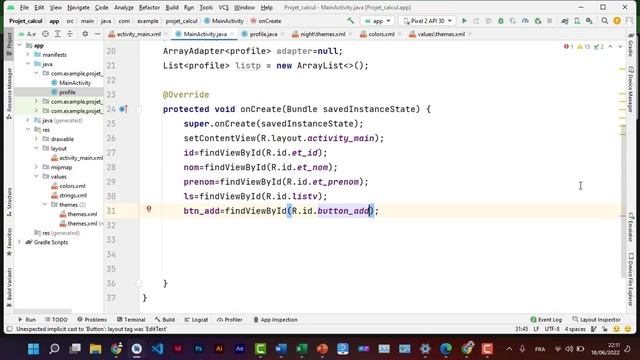Expand Gradle Scripts node

point(20,242)
